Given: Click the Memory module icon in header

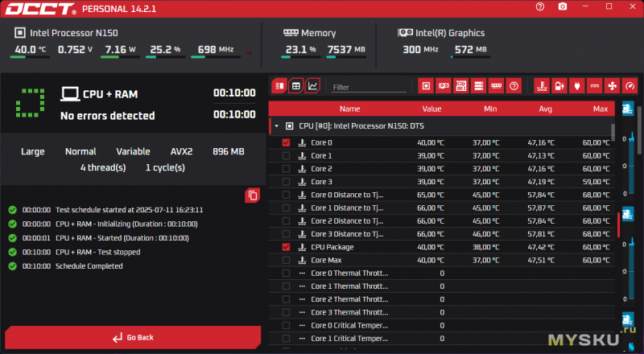Looking at the screenshot, I should pos(291,32).
